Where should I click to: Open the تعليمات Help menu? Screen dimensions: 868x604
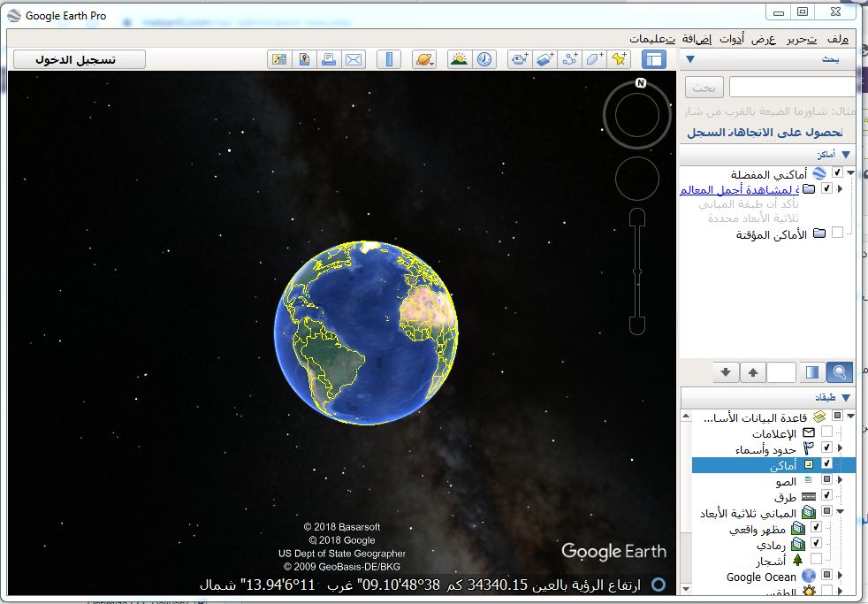click(652, 39)
